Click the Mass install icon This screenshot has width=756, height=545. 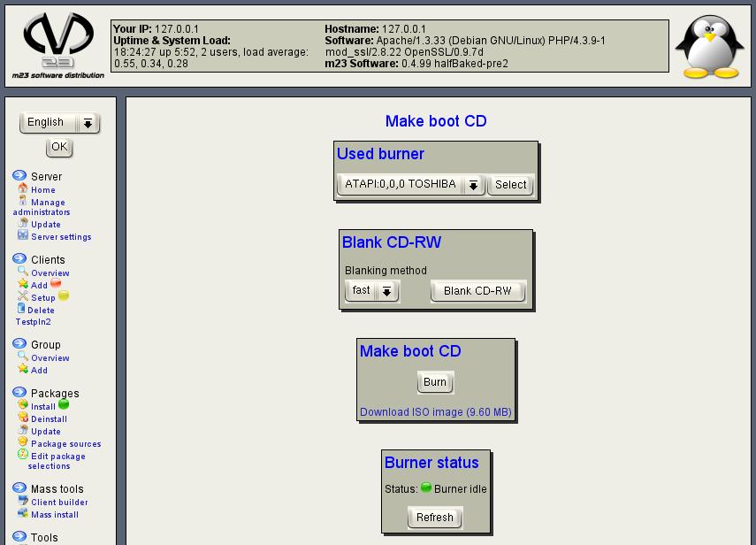pyautogui.click(x=23, y=514)
